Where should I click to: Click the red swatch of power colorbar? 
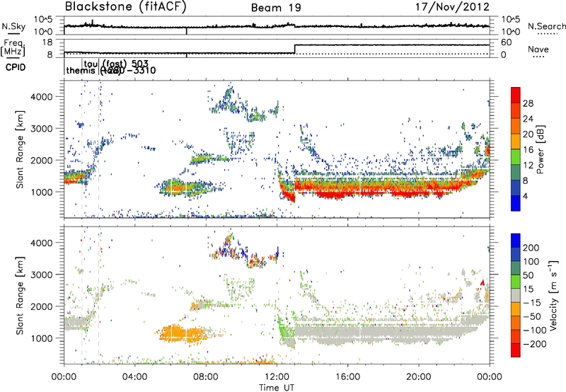pos(516,93)
